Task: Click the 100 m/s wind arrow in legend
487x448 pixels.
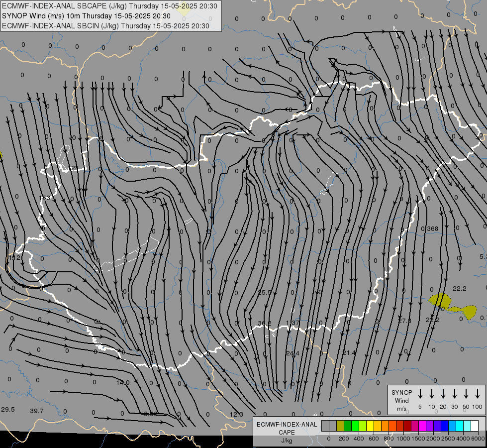Action: pos(478,394)
